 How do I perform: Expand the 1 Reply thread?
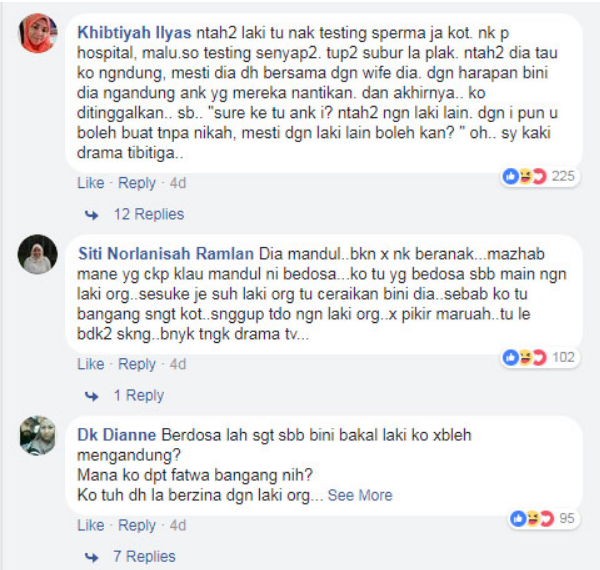coord(139,395)
